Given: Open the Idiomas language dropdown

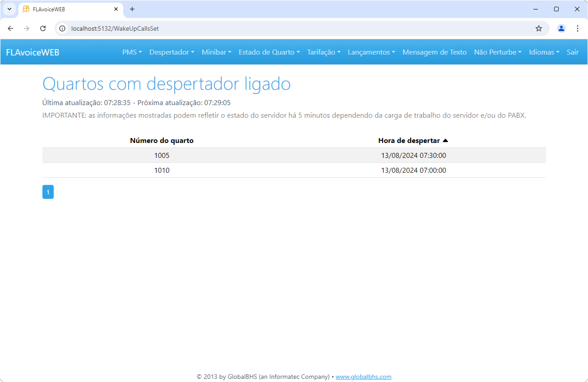Looking at the screenshot, I should tap(544, 52).
